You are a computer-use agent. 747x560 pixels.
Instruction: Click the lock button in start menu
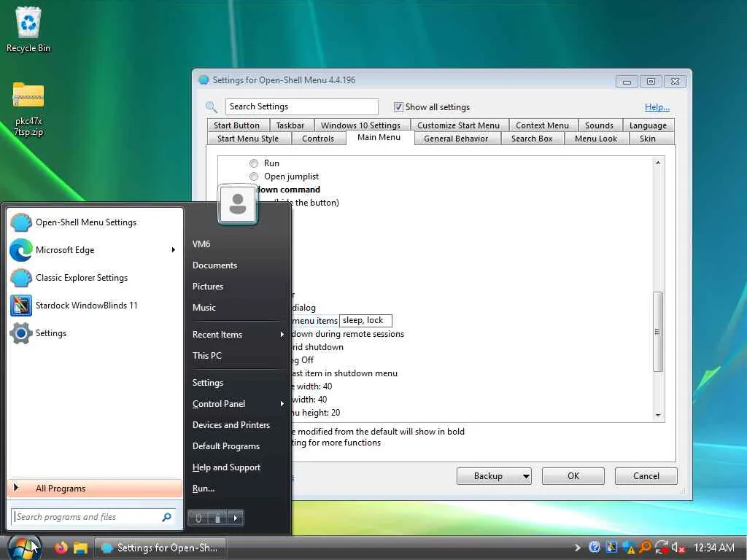217,518
